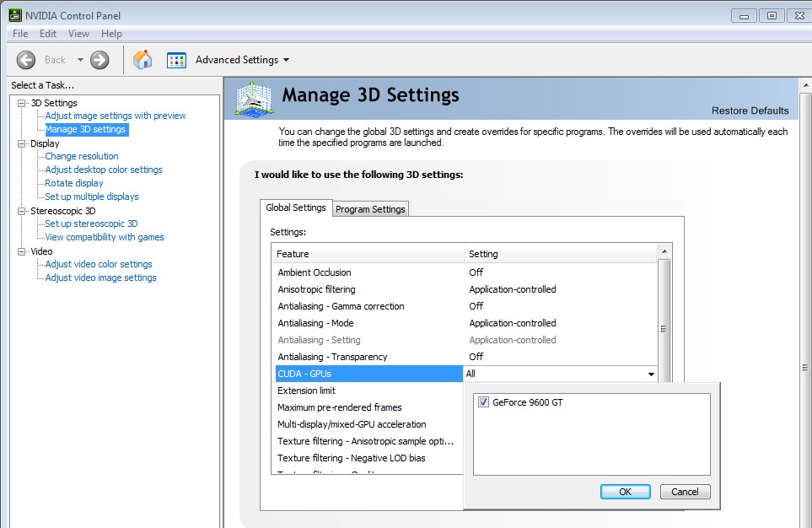Collapse the Display tree node
Viewport: 812px width, 528px height.
22,143
